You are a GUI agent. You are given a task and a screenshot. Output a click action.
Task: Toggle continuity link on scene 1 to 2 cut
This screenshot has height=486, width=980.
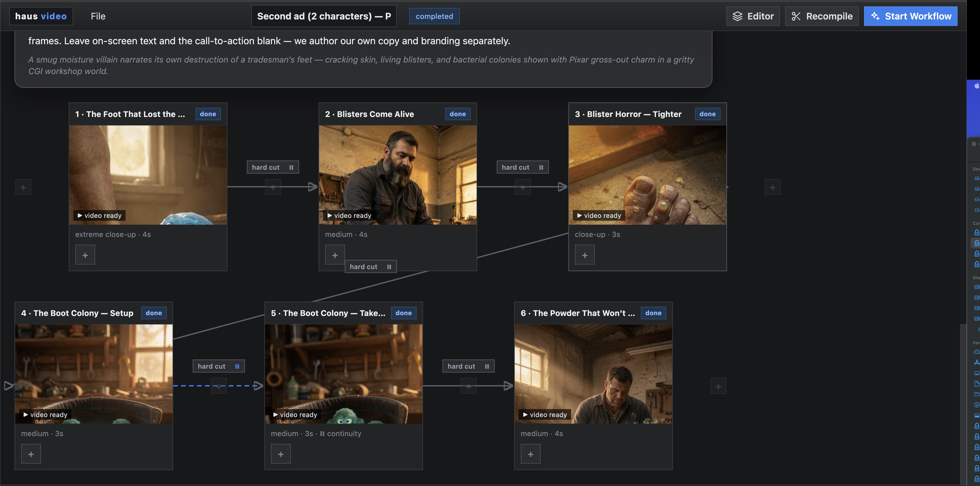(x=291, y=167)
